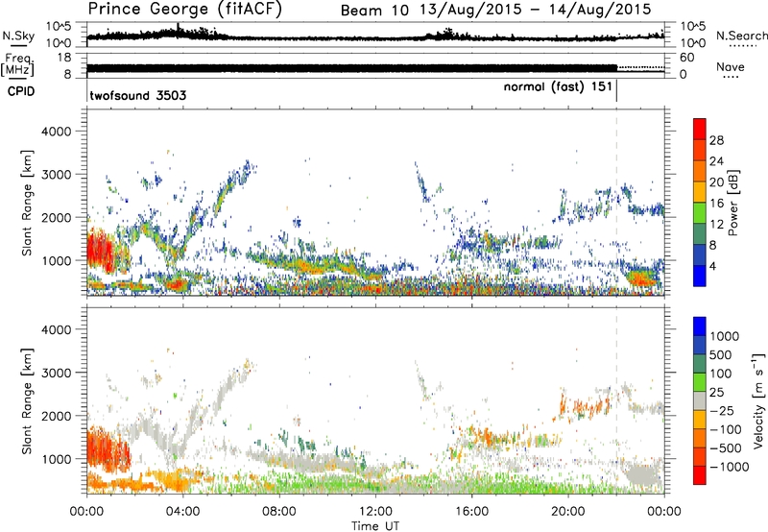Click the orange scatter patch near 23:00 in power panel
The height and width of the screenshot is (532, 768).
642,278
